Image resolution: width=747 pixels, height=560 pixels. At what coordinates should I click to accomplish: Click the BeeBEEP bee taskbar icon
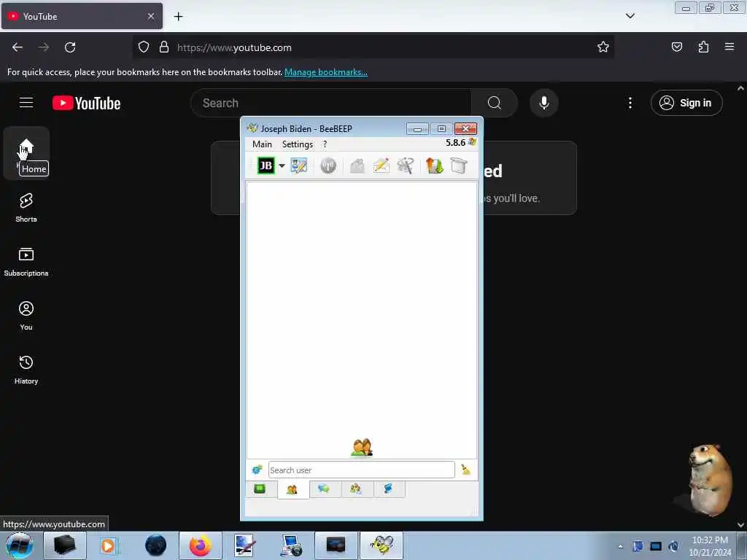(x=382, y=545)
